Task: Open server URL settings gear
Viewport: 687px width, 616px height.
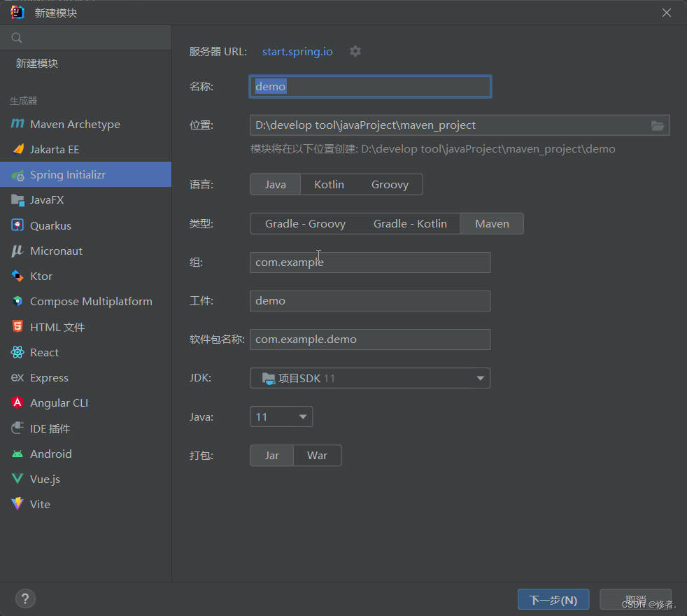Action: click(x=355, y=51)
